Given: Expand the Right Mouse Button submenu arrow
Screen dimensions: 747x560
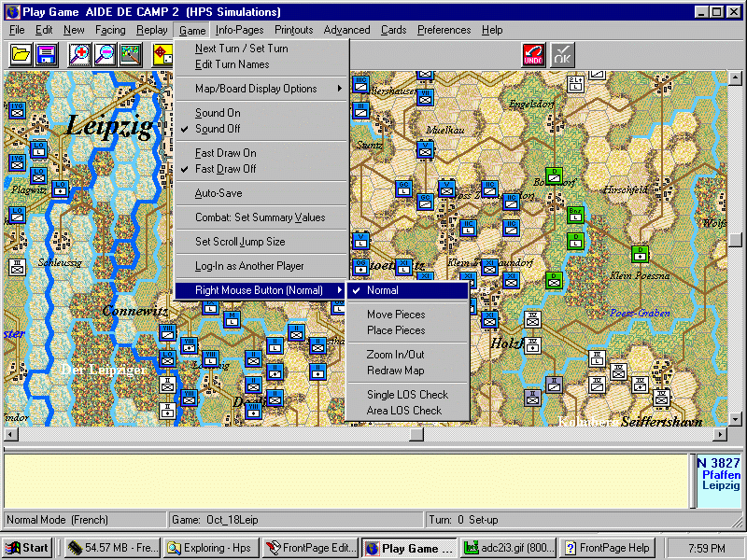Looking at the screenshot, I should (340, 290).
